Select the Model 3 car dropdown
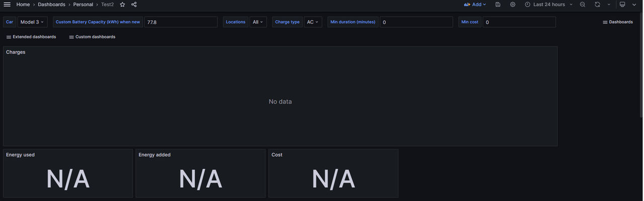Screen dimensions: 644x201 pyautogui.click(x=32, y=22)
